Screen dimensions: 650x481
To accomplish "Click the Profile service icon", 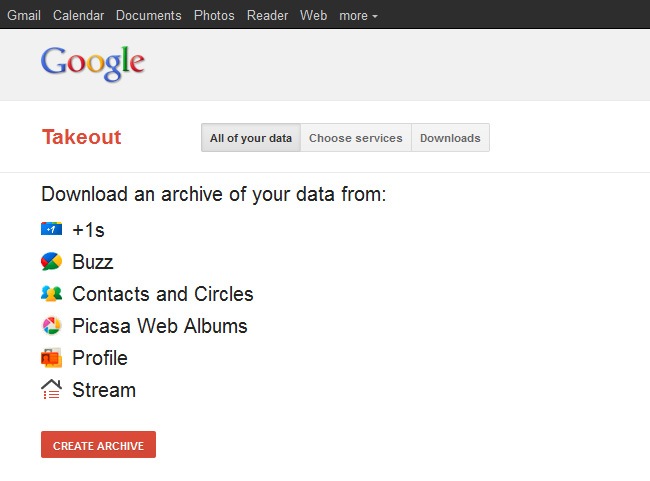I will click(x=51, y=358).
